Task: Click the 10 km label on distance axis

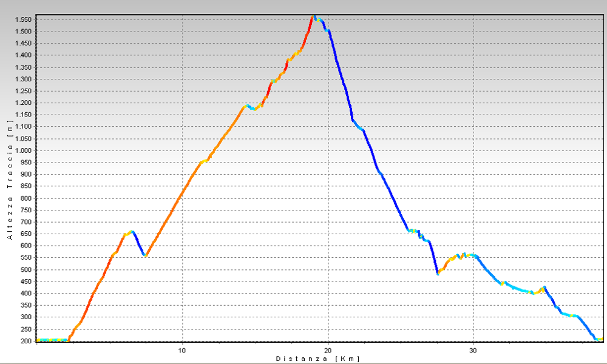Action: (x=182, y=351)
